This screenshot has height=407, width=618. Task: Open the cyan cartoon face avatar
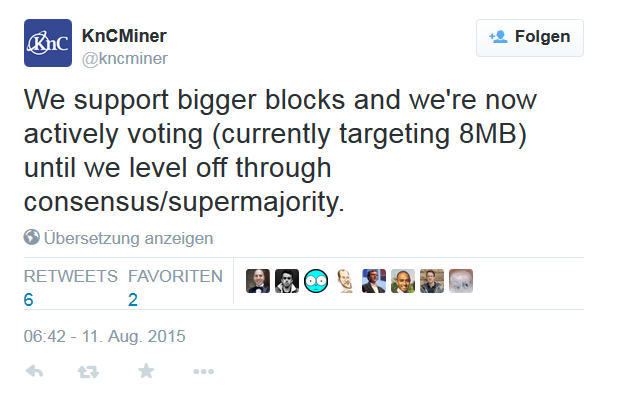[x=316, y=281]
